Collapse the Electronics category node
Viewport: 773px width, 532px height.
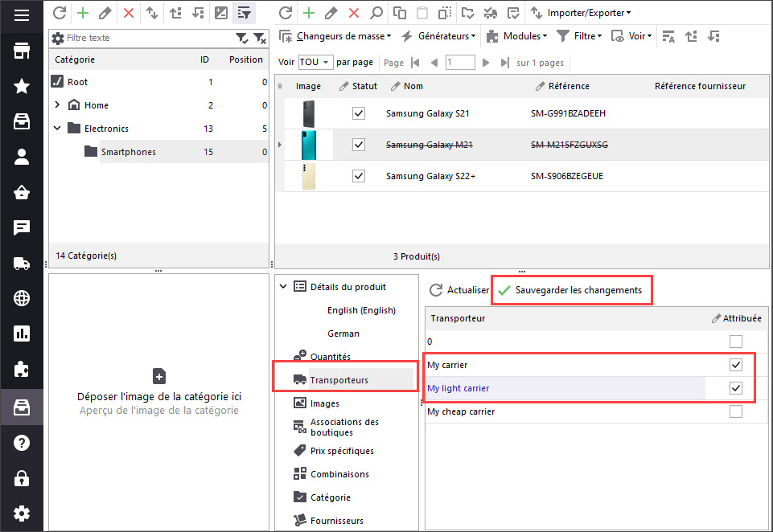tap(57, 128)
